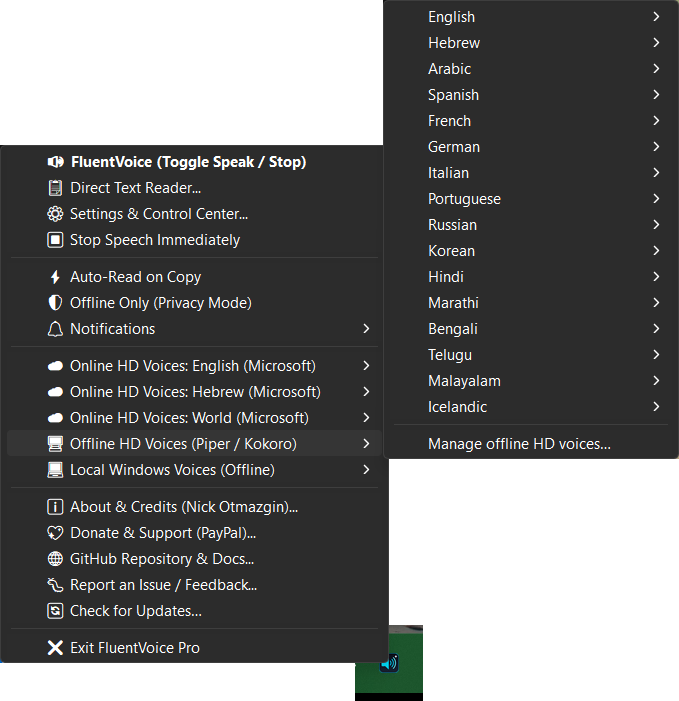This screenshot has height=701, width=679.
Task: Select Marathi in offline voices list
Action: point(531,303)
